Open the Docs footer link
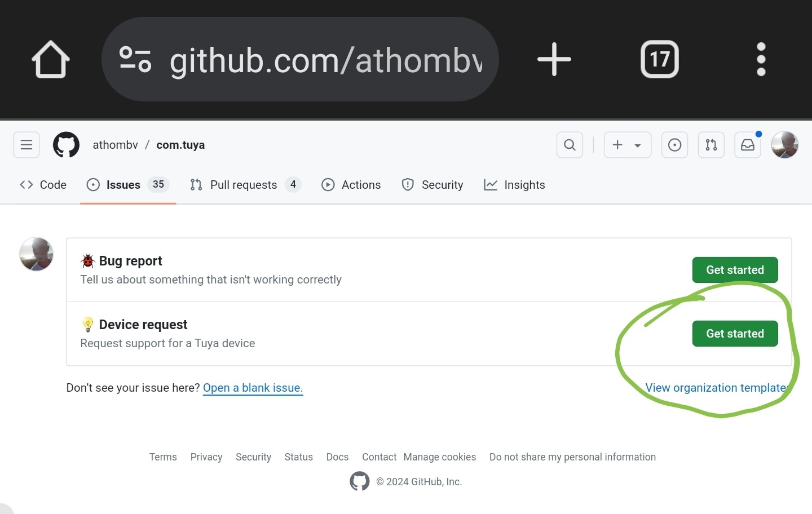Screen dimensions: 812x514 337,457
